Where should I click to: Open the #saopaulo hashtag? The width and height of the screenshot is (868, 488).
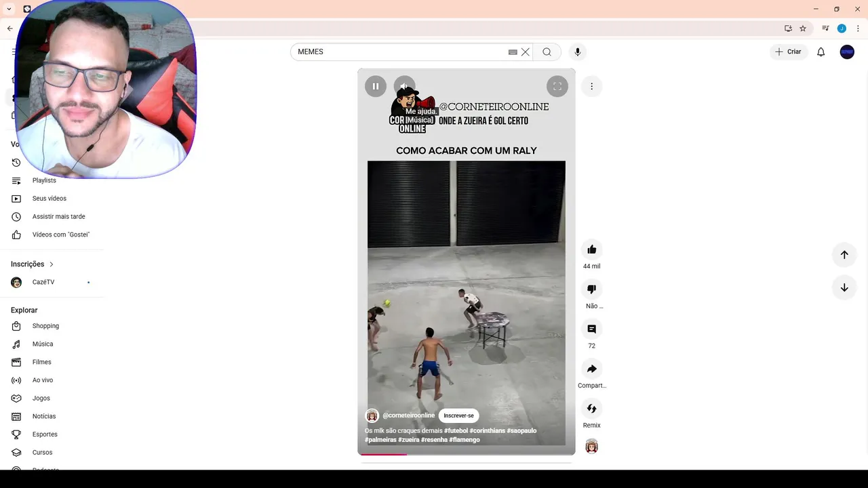click(x=521, y=430)
